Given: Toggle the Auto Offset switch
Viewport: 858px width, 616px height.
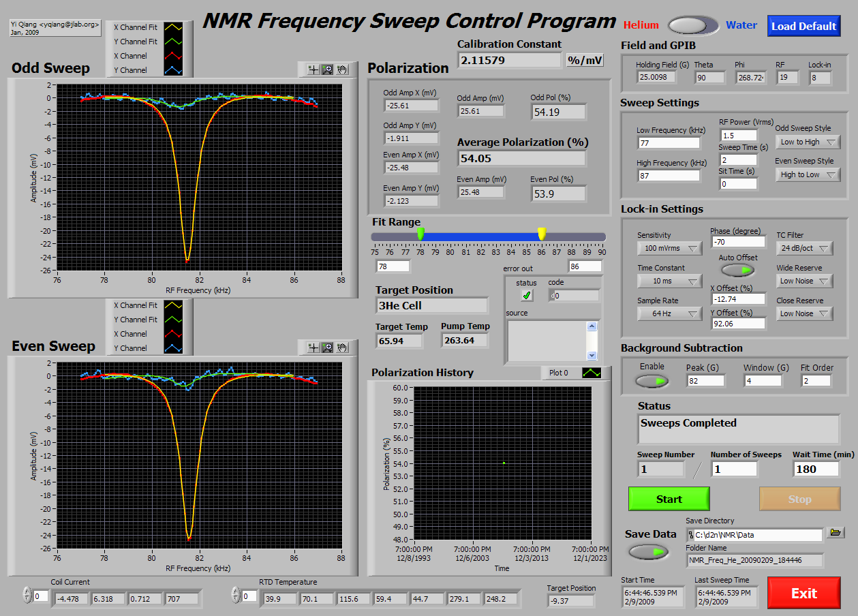Looking at the screenshot, I should pos(738,270).
